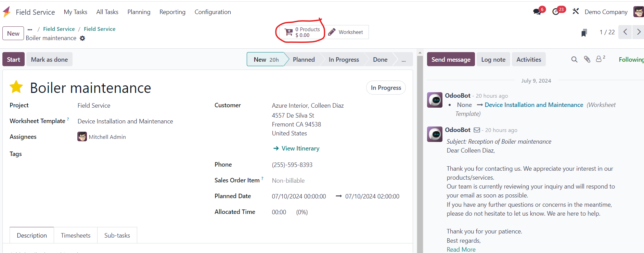Open Configuration menu
The height and width of the screenshot is (253, 644).
(213, 12)
